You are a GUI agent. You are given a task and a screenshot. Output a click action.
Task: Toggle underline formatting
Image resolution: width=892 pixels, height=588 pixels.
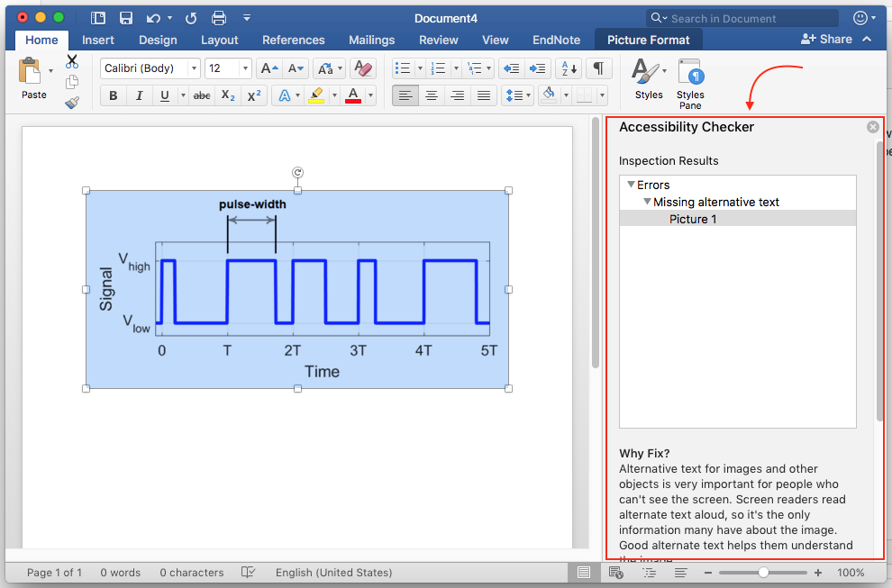click(164, 95)
